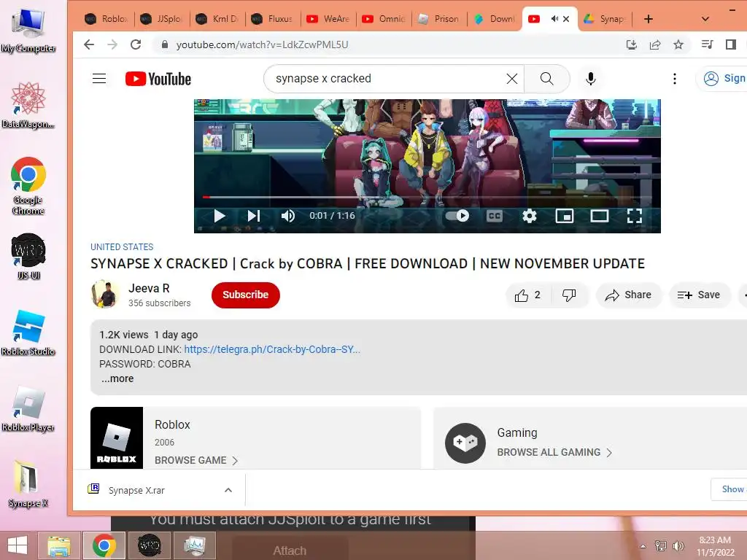This screenshot has height=560, width=747.
Task: Expand Synapse X.rar download options
Action: point(228,490)
